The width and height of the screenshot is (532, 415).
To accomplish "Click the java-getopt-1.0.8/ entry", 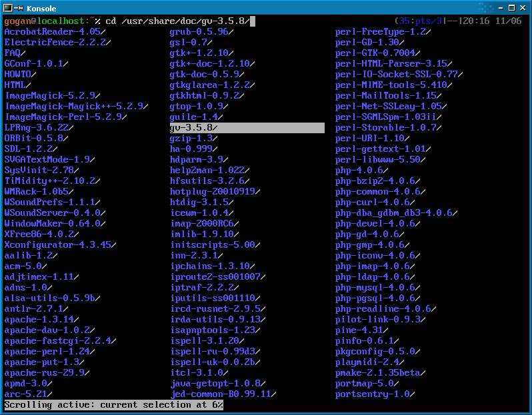I will pyautogui.click(x=217, y=384).
